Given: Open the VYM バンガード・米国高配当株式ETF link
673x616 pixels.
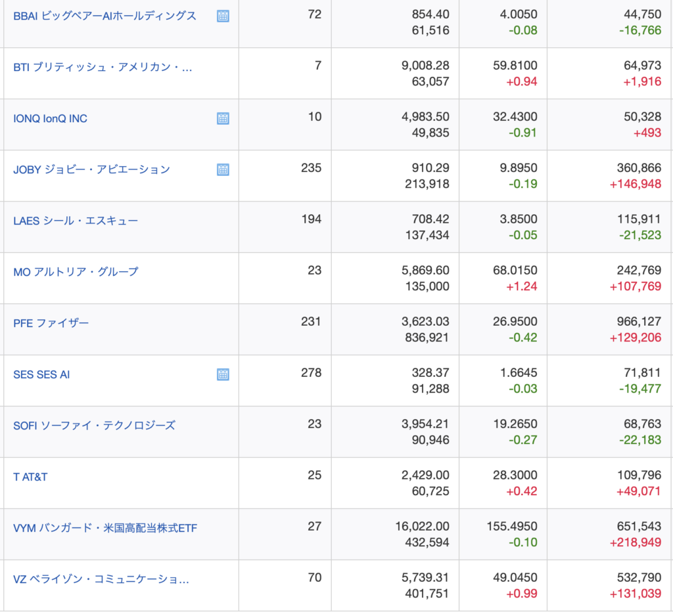Looking at the screenshot, I should [x=105, y=528].
